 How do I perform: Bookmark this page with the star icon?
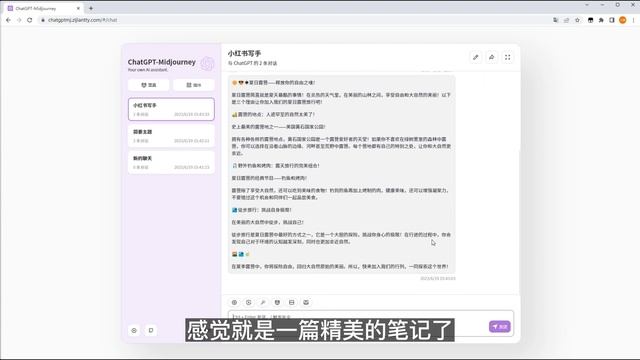point(577,20)
